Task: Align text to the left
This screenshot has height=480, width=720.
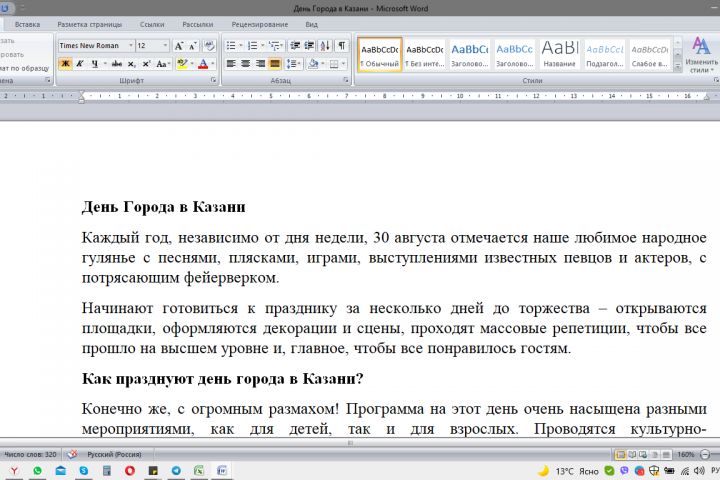Action: click(231, 64)
